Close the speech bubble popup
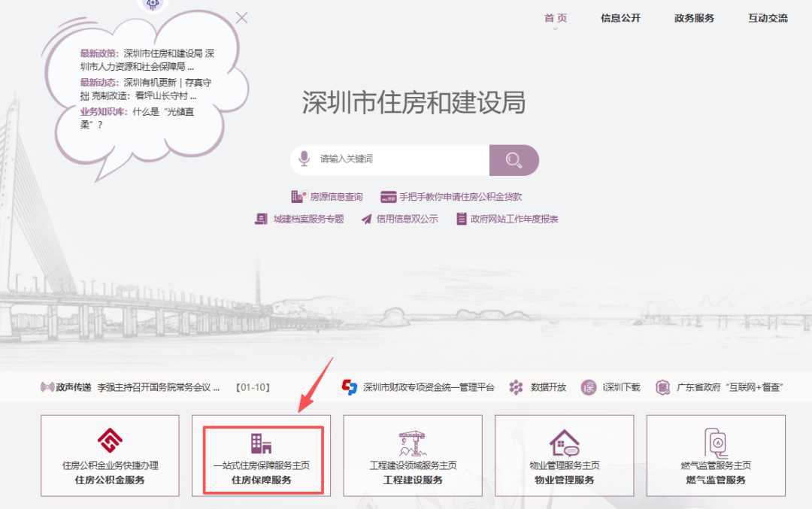This screenshot has height=509, width=812. [241, 17]
